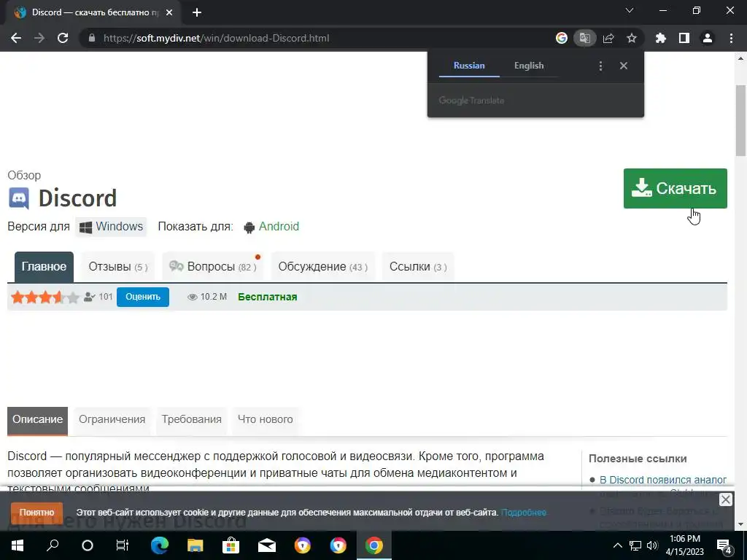
Task: Select Russian in translate popup
Action: [469, 66]
